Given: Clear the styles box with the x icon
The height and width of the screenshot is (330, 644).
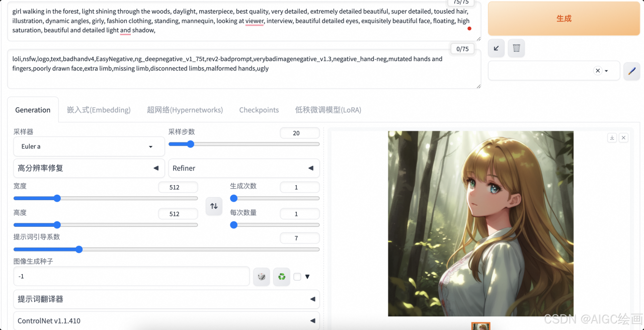Looking at the screenshot, I should point(598,71).
